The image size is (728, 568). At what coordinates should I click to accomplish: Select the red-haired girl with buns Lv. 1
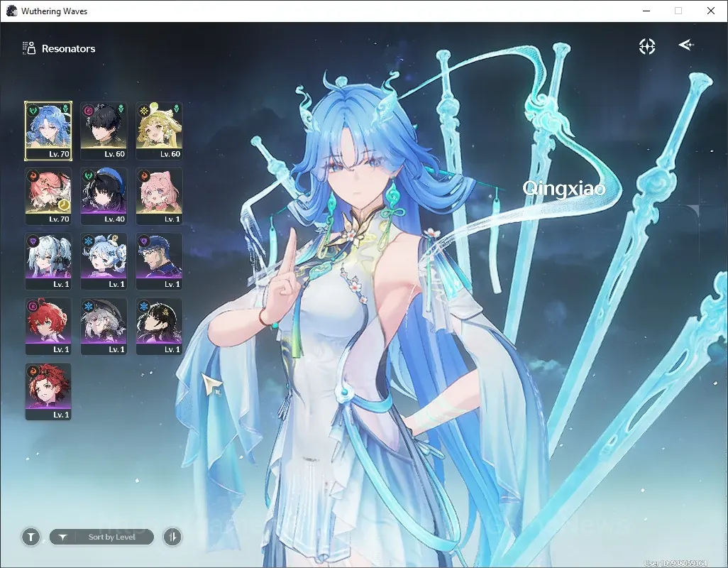48,327
